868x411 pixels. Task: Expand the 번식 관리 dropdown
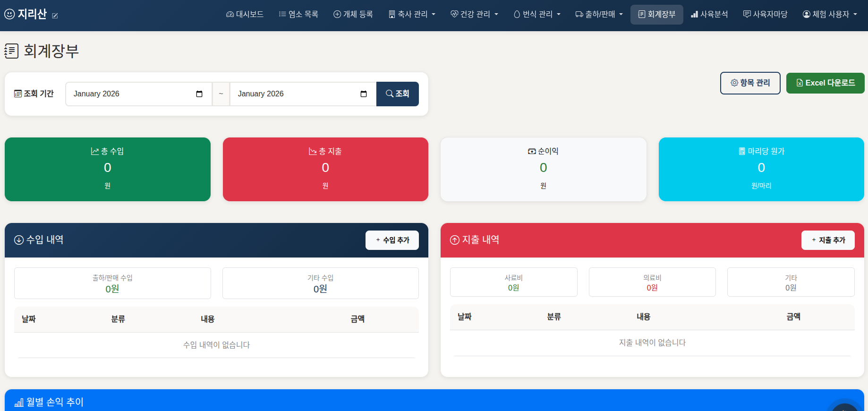(537, 14)
